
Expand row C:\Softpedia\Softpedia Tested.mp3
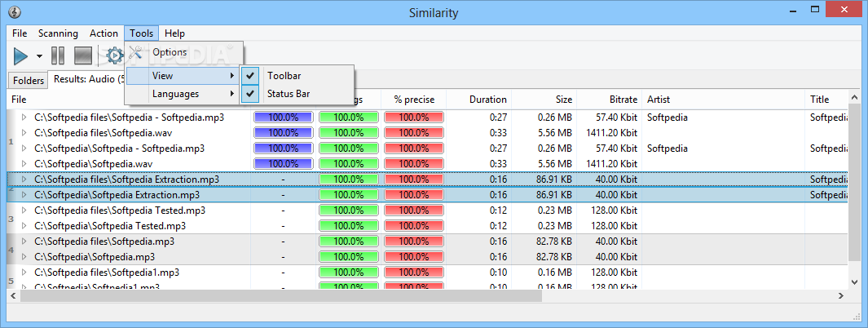coord(24,226)
